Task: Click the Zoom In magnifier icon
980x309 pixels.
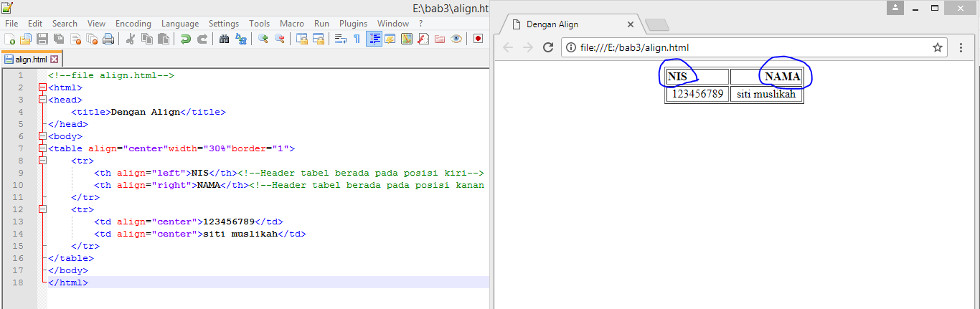Action: pos(263,39)
